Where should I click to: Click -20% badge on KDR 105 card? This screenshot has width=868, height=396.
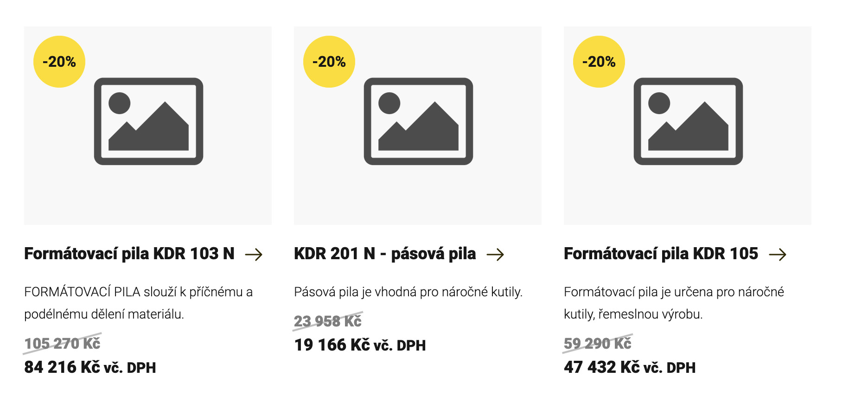click(599, 62)
